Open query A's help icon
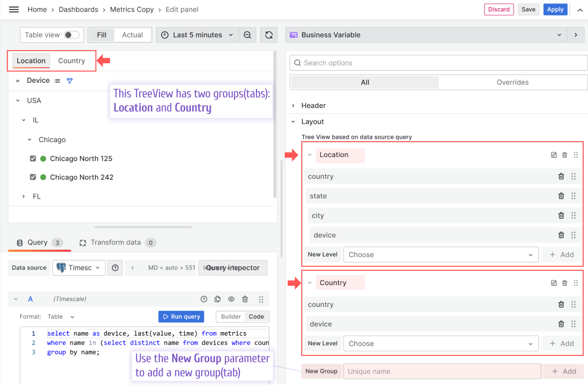Image resolution: width=588 pixels, height=388 pixels. pyautogui.click(x=203, y=299)
